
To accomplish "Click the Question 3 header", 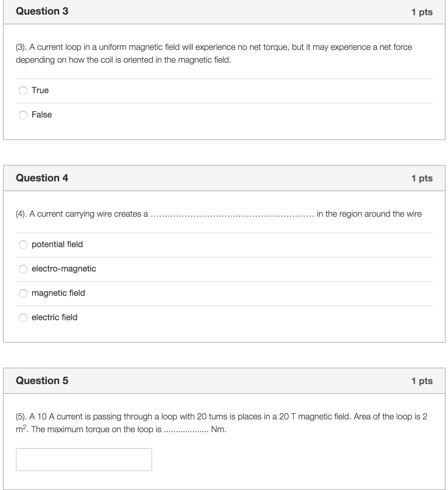I will 42,11.
